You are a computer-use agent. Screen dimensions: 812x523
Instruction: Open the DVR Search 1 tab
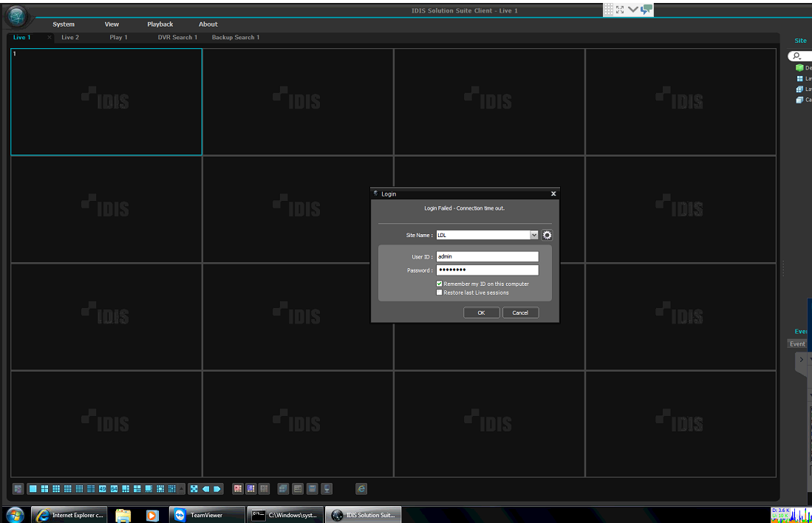click(x=177, y=37)
